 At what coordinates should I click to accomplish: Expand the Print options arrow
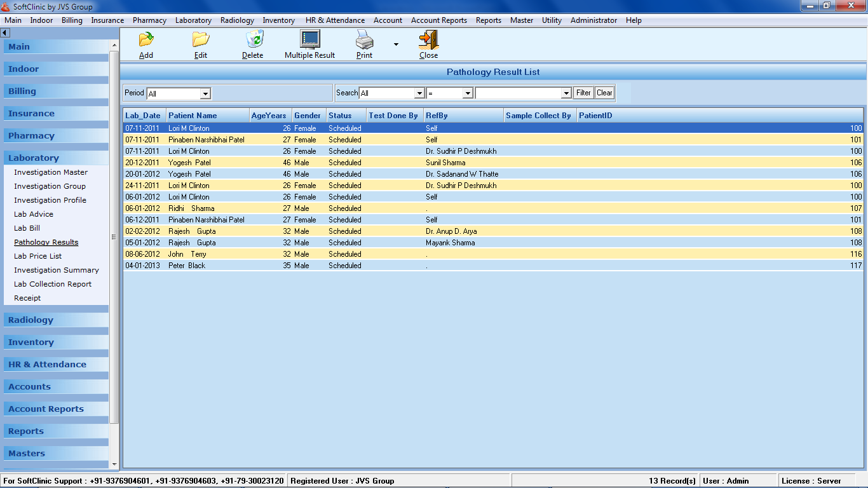click(x=396, y=44)
